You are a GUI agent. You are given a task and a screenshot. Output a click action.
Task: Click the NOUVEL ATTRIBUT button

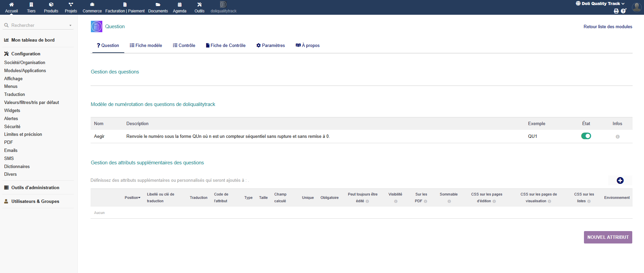pos(608,237)
